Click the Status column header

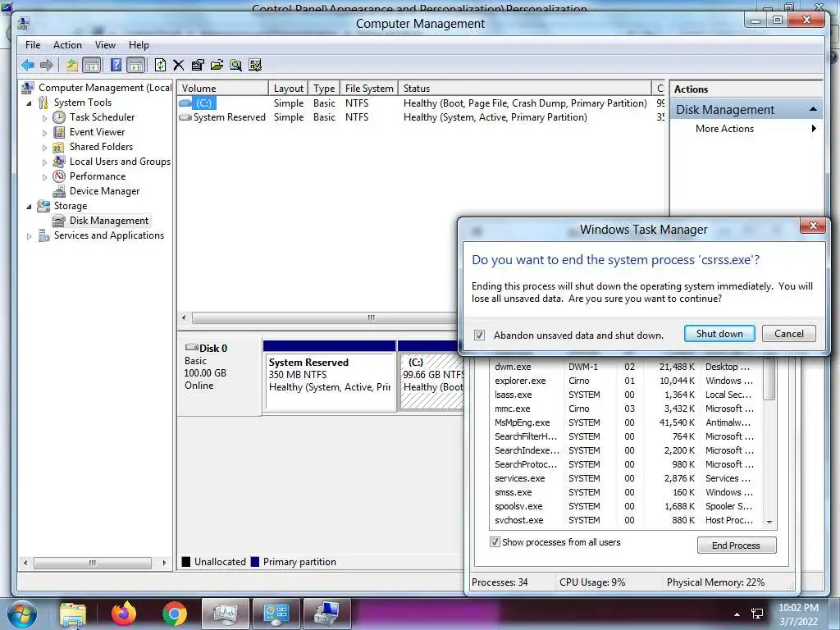tap(525, 89)
